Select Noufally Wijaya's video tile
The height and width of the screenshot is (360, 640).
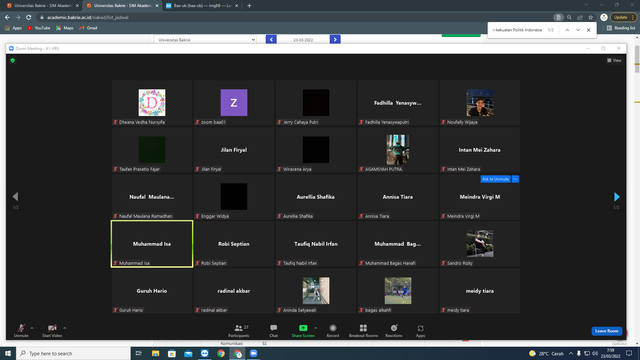(x=480, y=103)
